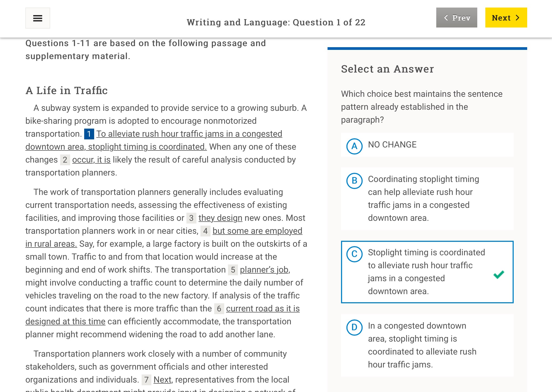Open the hamburger navigation menu
The image size is (552, 392).
[x=38, y=18]
